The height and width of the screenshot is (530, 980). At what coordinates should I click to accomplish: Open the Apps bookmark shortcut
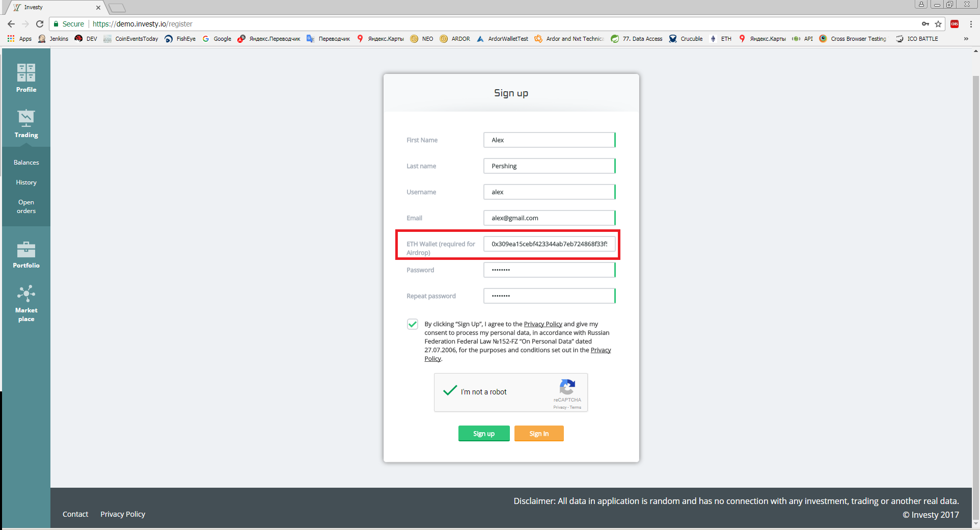pos(19,39)
